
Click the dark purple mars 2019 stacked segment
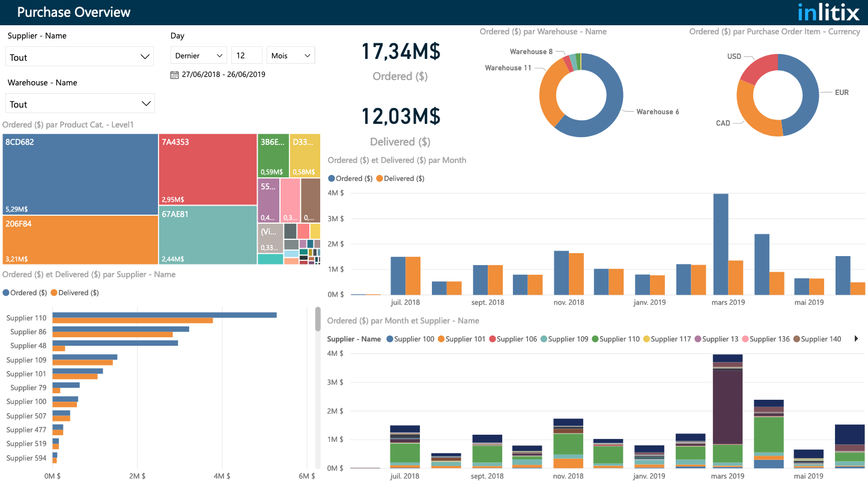click(728, 407)
